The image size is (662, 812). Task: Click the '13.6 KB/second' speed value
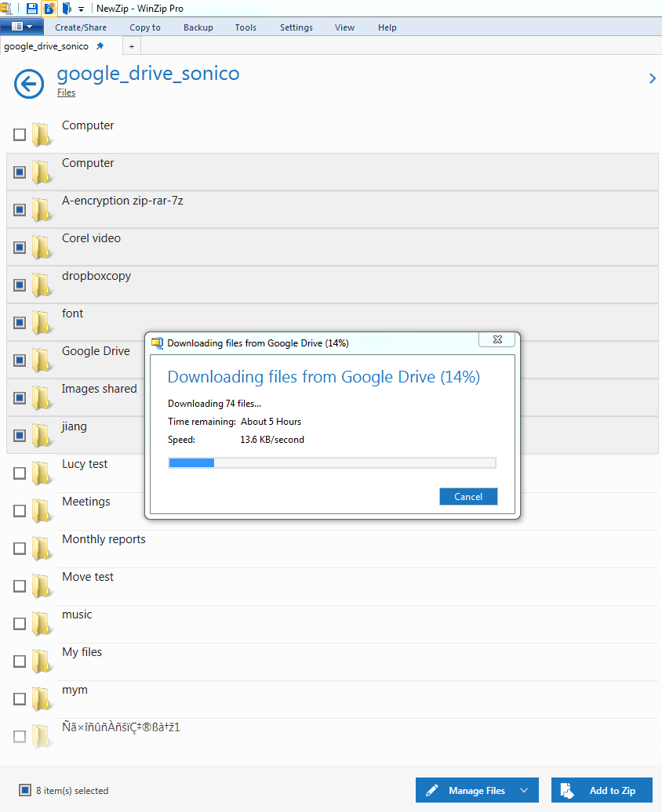[x=272, y=440]
